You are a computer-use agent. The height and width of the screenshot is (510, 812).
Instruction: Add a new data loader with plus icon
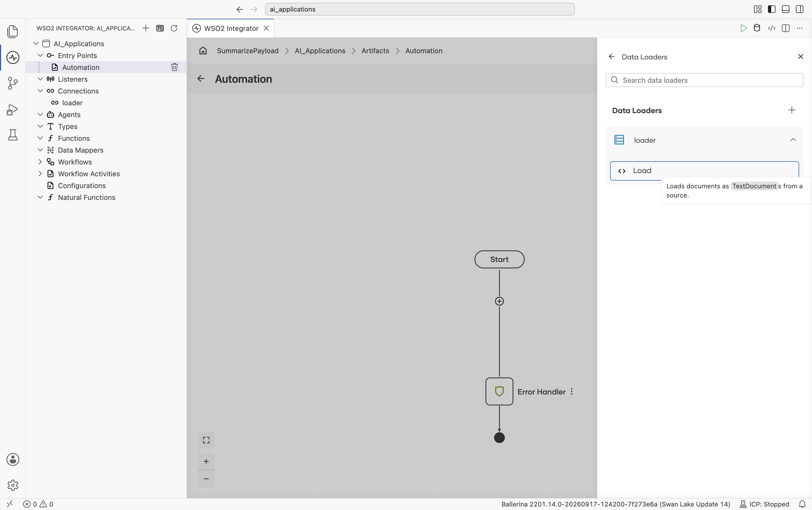pyautogui.click(x=792, y=110)
